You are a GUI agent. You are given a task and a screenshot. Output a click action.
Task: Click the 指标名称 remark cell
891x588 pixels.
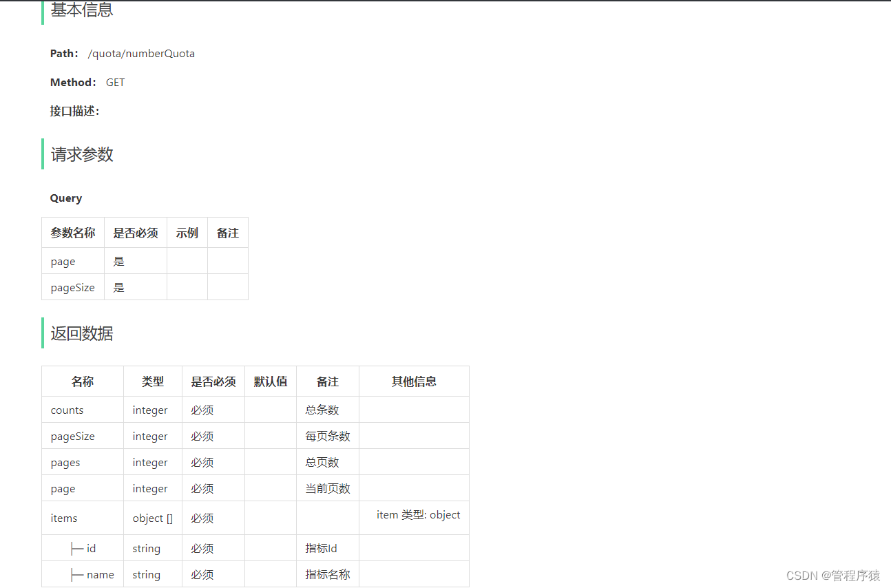click(328, 575)
